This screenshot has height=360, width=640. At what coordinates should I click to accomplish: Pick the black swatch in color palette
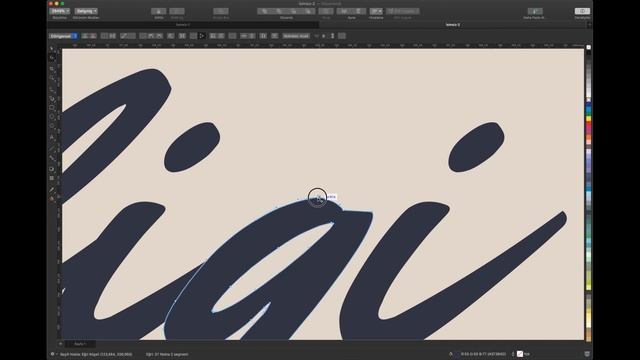(x=589, y=53)
